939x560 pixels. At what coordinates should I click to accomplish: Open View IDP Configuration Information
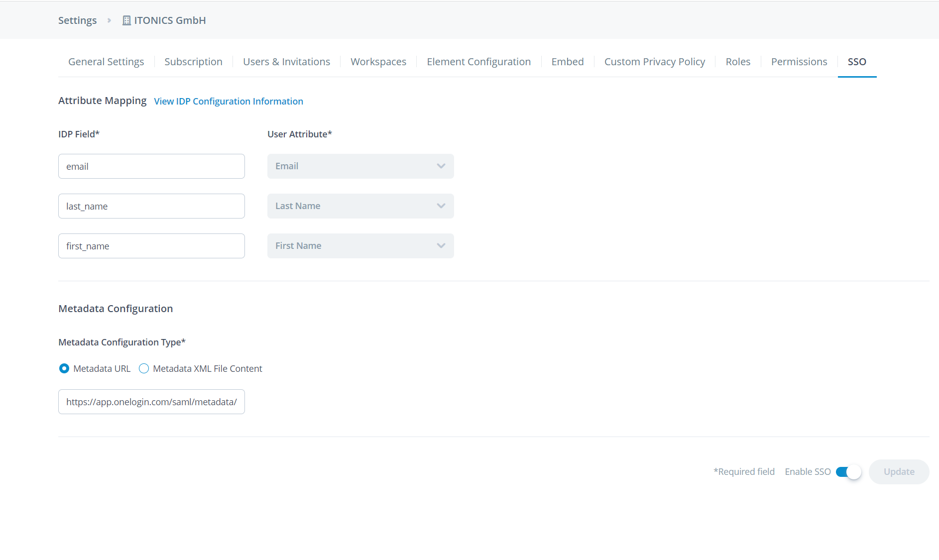tap(228, 101)
